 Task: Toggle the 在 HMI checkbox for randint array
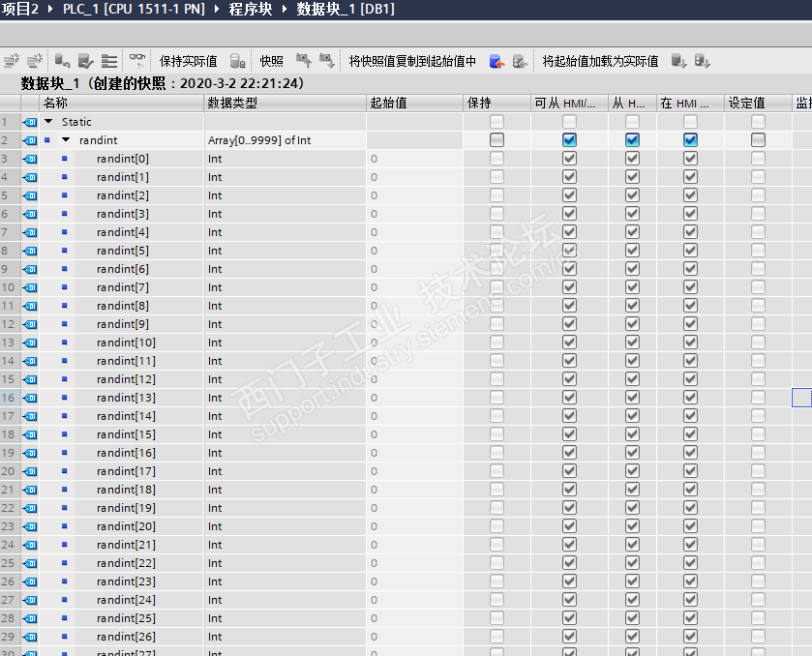tap(690, 139)
